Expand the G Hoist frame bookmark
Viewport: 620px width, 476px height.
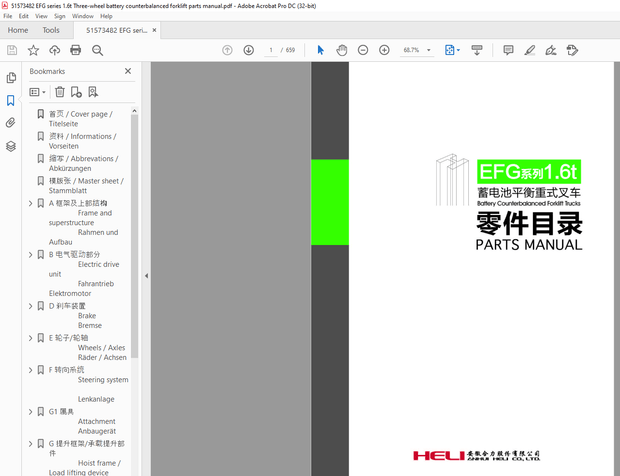[x=30, y=444]
